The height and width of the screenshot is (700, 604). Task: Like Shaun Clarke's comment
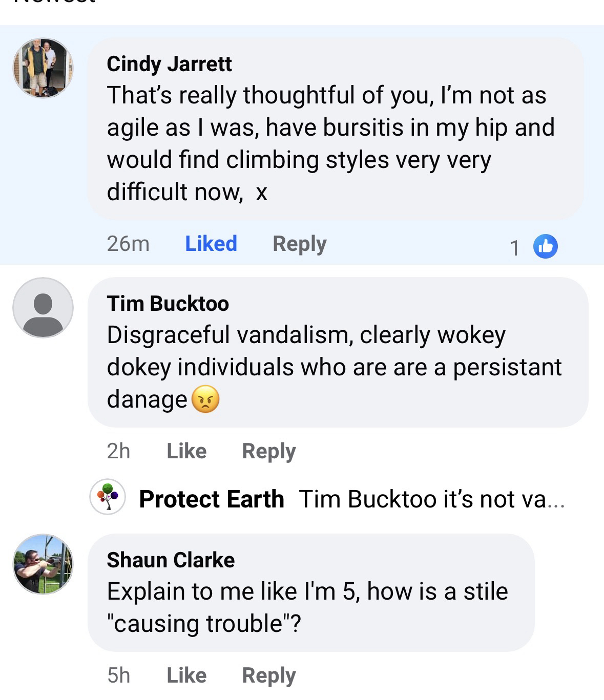click(x=186, y=675)
